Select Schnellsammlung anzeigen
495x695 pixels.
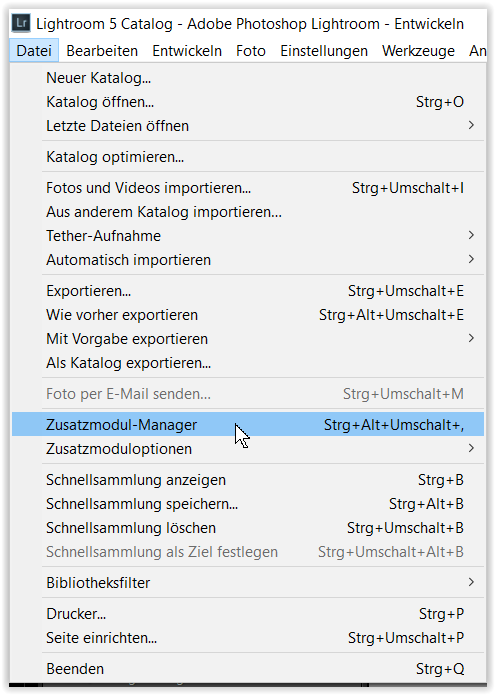coord(248,480)
